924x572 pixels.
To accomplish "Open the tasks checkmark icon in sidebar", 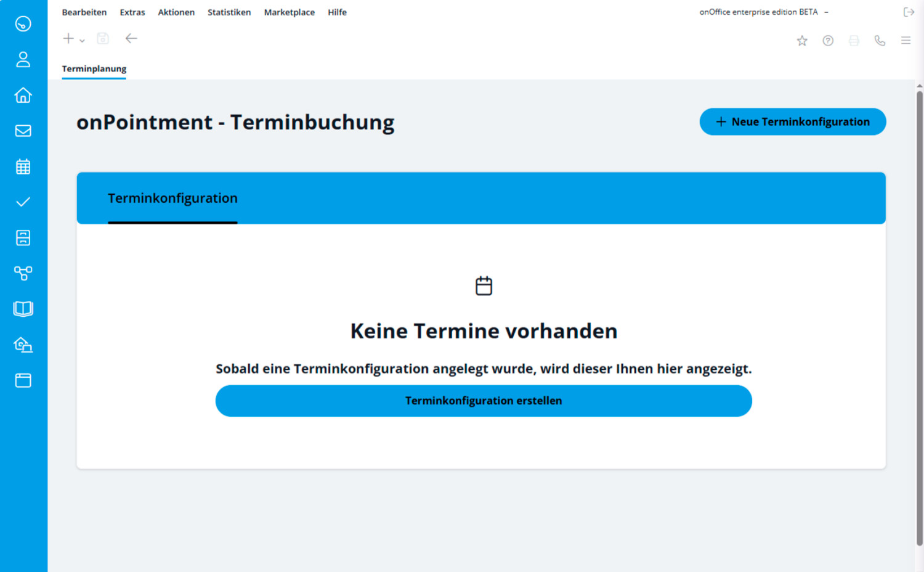I will [x=23, y=202].
